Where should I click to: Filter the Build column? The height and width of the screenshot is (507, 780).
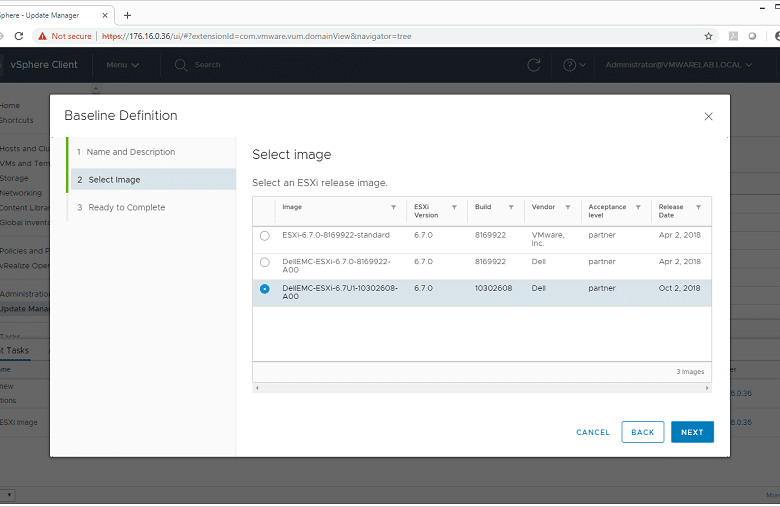(x=511, y=207)
